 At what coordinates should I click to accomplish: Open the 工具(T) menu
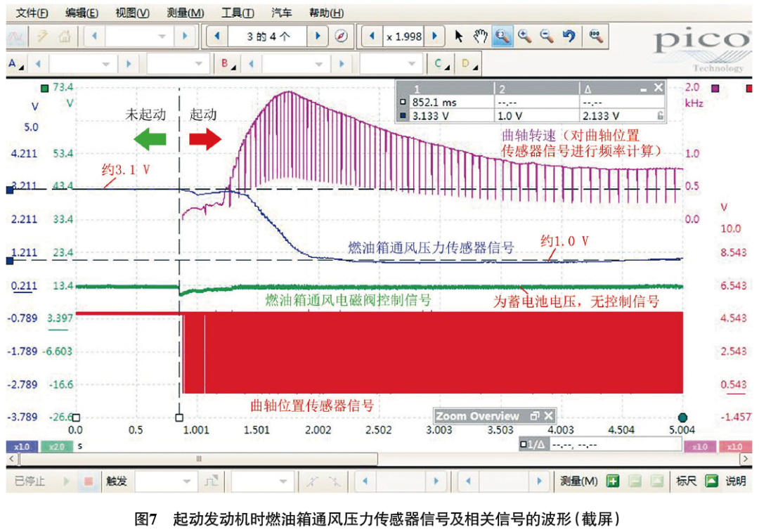238,13
